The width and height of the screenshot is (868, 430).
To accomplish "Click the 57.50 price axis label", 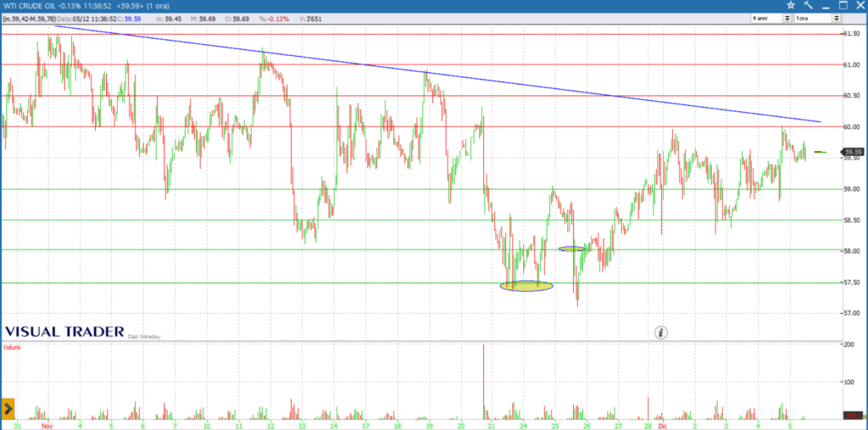I will pyautogui.click(x=851, y=282).
